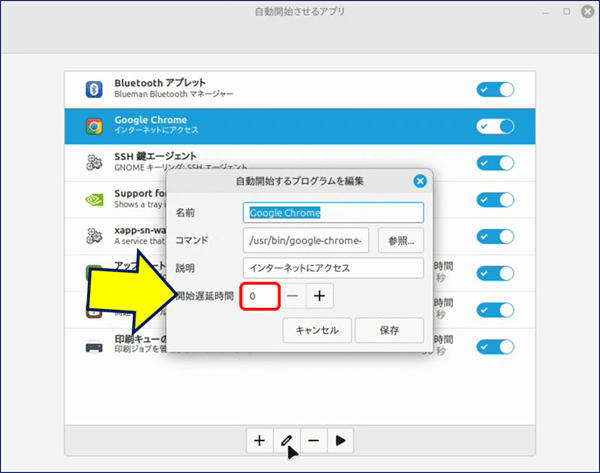Add a new startup application with plus
The width and height of the screenshot is (600, 473).
(x=259, y=440)
